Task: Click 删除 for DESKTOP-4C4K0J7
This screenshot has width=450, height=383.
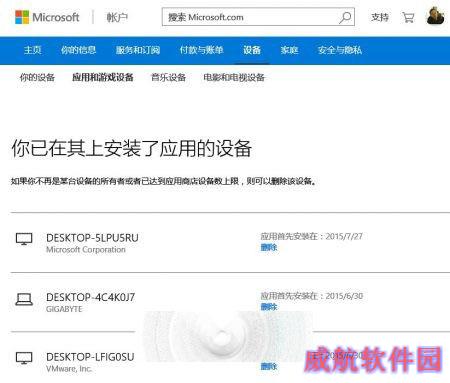Action: (x=269, y=307)
